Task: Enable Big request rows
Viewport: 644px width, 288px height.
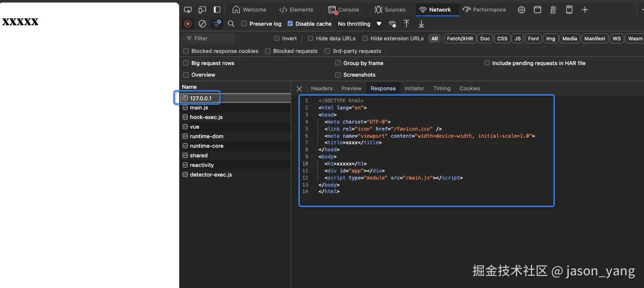Action: coord(186,63)
